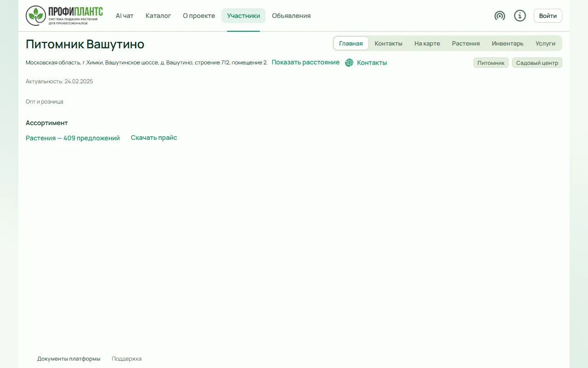Open the Поддержка footer link
Viewport: 588px width, 368px height.
click(127, 359)
